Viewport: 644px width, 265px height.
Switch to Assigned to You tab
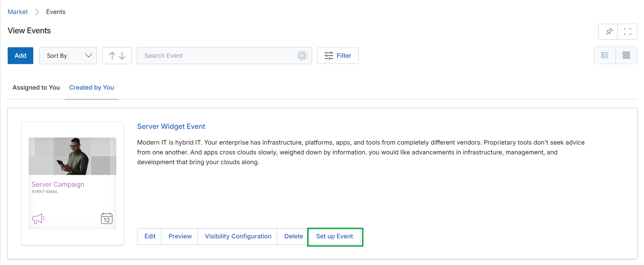36,88
